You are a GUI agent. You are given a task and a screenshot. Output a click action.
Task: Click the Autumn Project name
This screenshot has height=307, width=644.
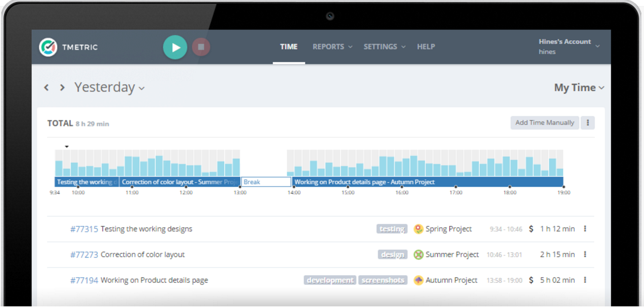(451, 280)
